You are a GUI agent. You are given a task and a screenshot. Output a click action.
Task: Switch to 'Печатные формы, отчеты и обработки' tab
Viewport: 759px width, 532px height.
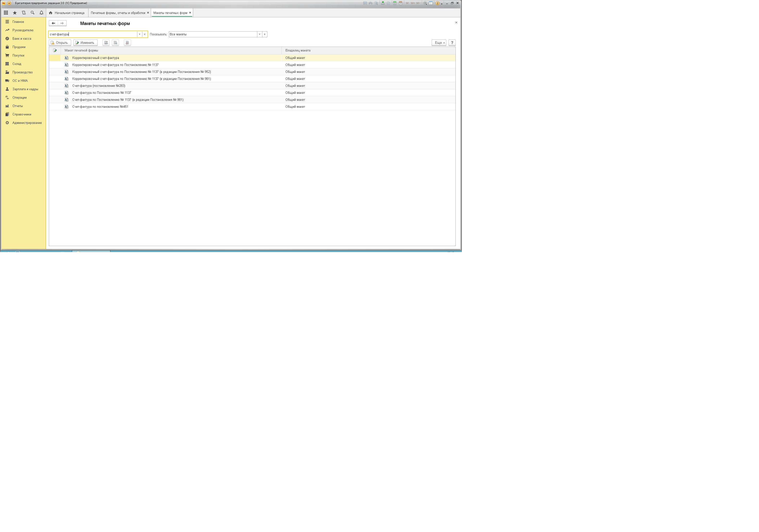(x=118, y=13)
